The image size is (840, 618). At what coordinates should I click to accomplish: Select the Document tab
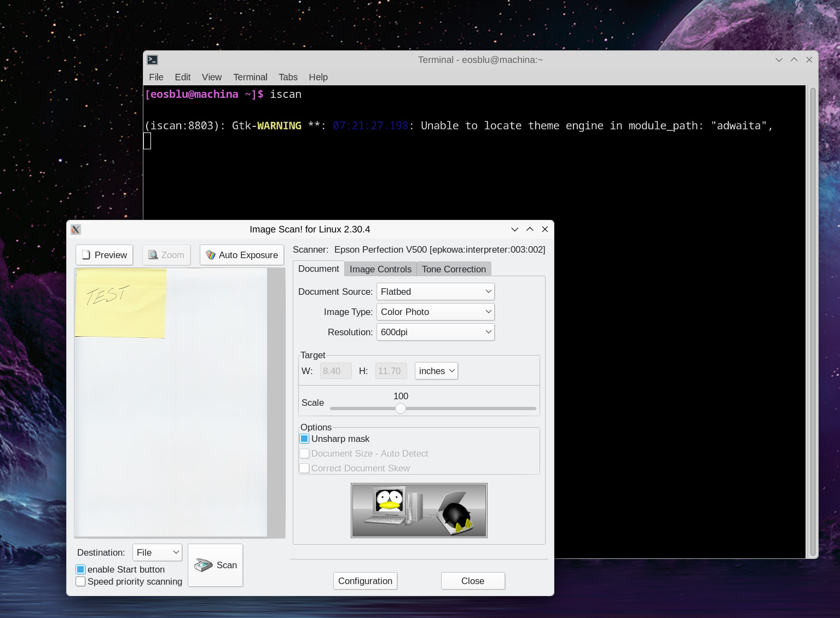[x=318, y=269]
